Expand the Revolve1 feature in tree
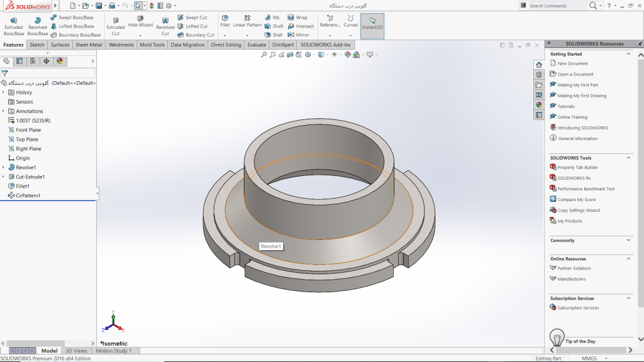 click(4, 167)
